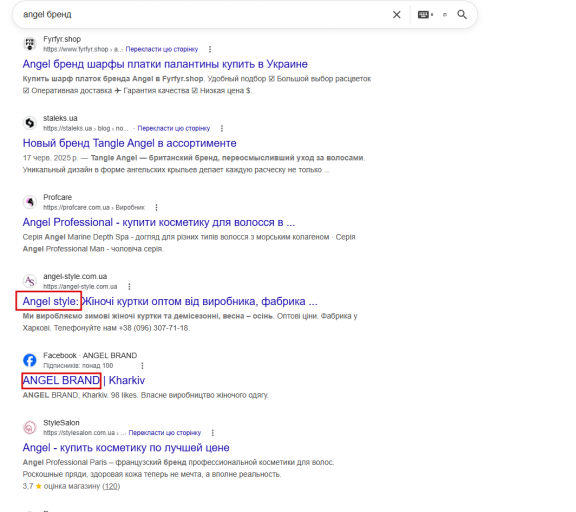Click the staleks.ua site favicon
This screenshot has height=512, width=576.
pos(30,123)
